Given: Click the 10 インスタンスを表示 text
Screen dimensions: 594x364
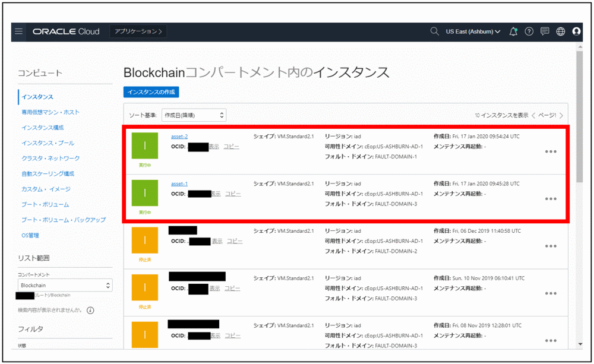Looking at the screenshot, I should click(501, 115).
